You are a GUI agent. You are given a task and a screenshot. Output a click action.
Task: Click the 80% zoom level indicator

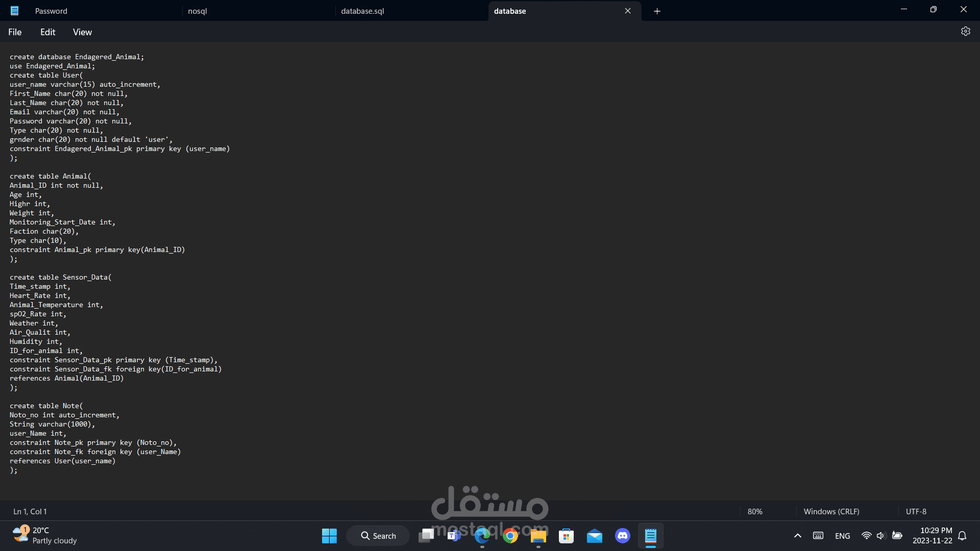(x=755, y=511)
